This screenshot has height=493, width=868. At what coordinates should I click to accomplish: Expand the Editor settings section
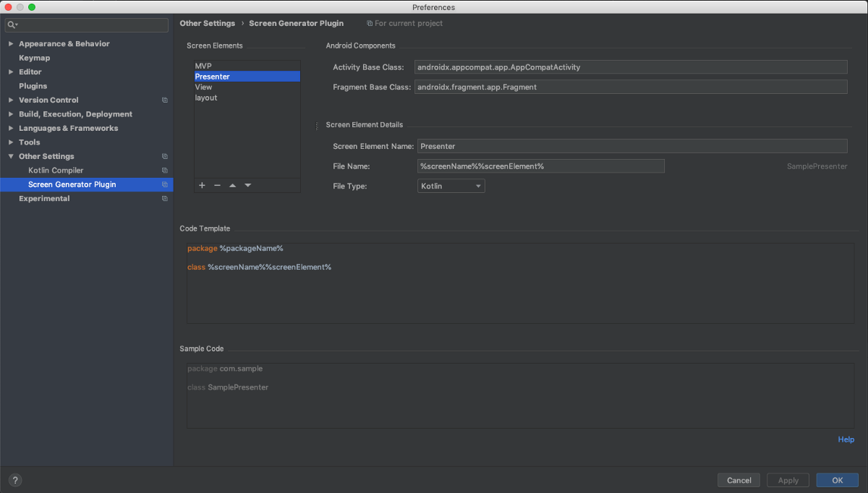click(11, 72)
